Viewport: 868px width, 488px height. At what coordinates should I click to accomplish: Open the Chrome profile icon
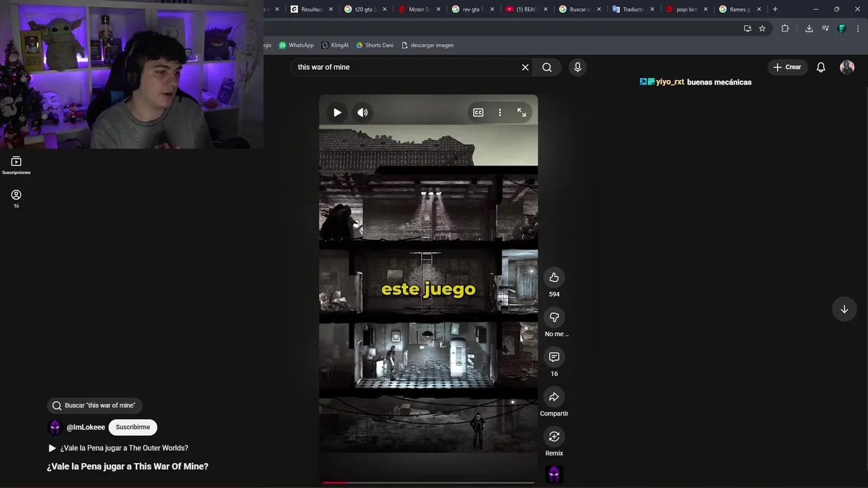coord(842,28)
